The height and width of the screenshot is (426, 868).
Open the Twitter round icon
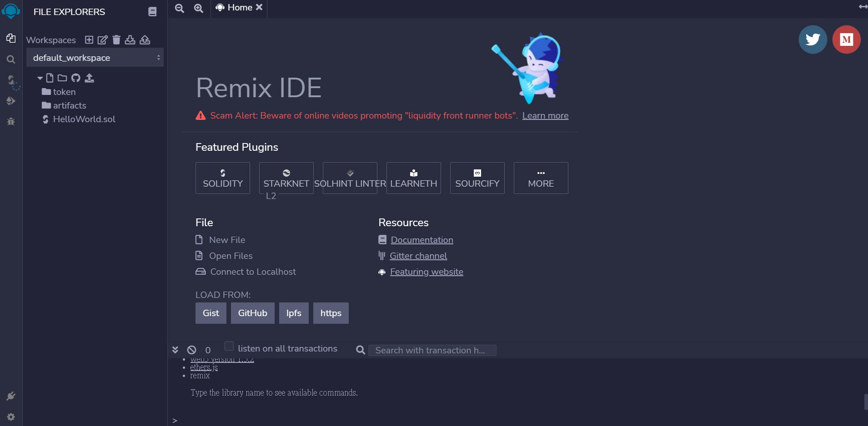pos(813,40)
